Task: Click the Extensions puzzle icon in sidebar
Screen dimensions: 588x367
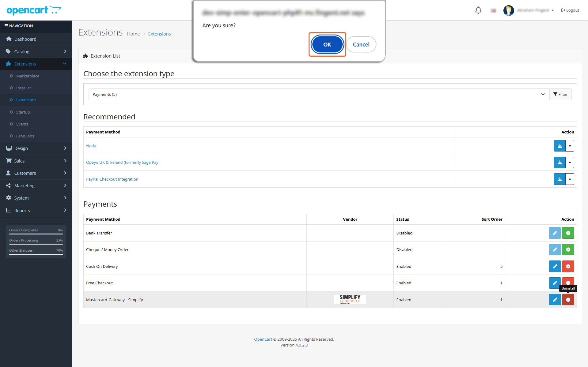Action: [x=9, y=64]
